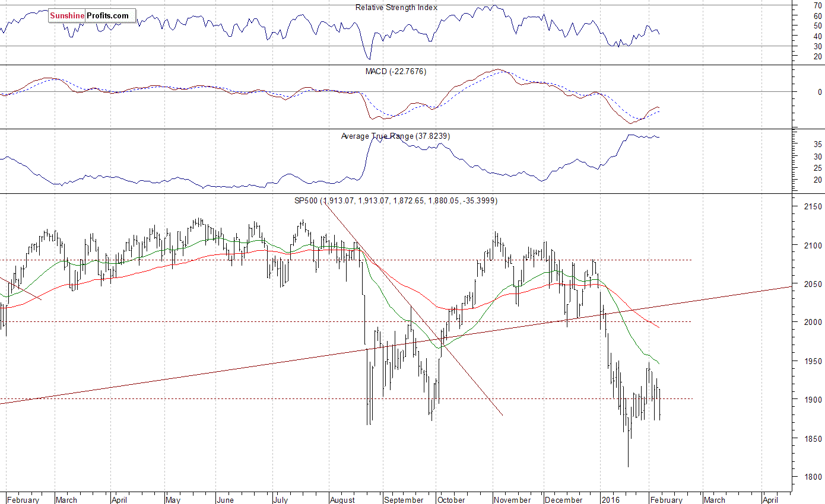Image resolution: width=825 pixels, height=504 pixels.
Task: Click the ATR 25 scale value
Action: [817, 168]
